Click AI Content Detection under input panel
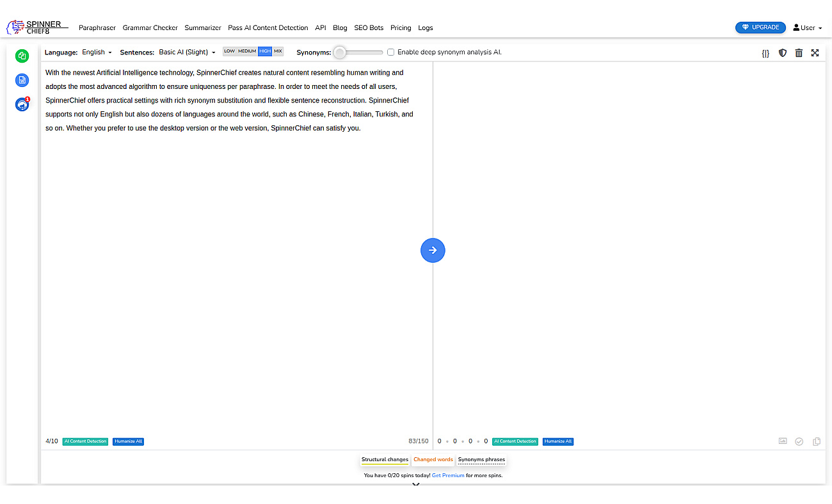The width and height of the screenshot is (832, 504). (86, 441)
